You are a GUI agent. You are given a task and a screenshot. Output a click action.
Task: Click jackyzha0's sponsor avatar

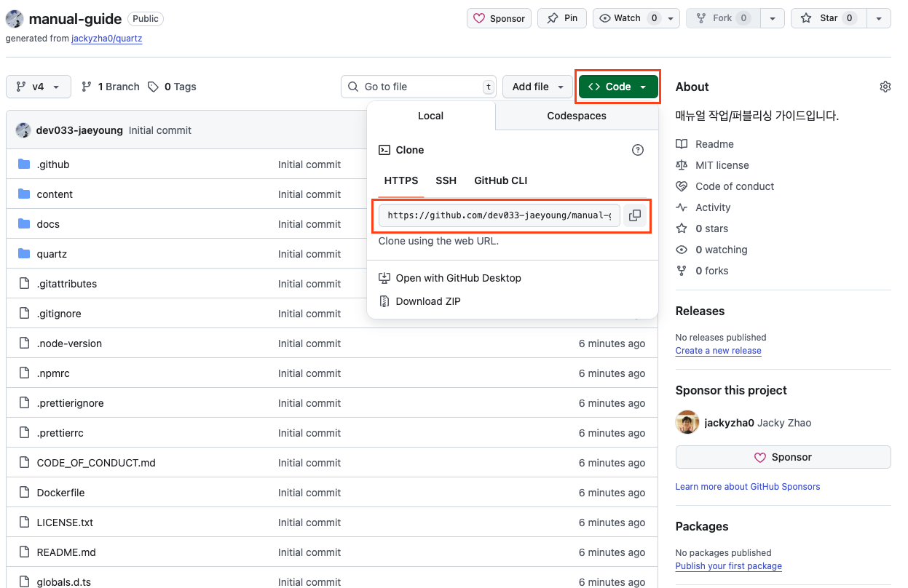687,422
